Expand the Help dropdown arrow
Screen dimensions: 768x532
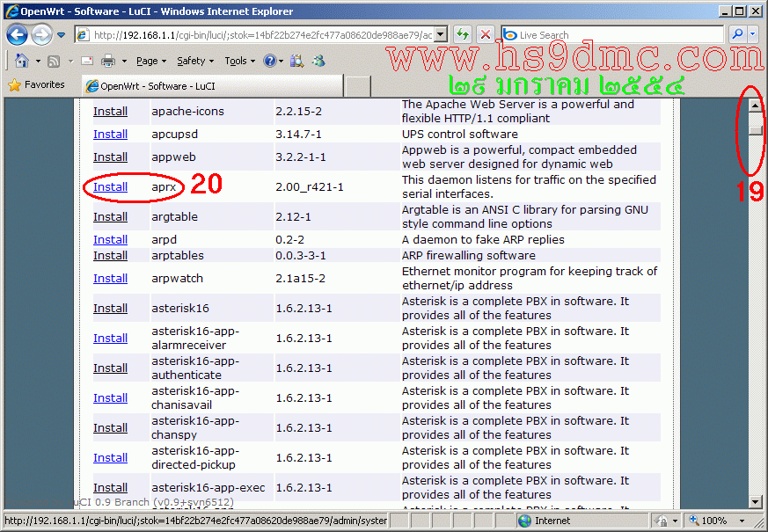click(282, 62)
